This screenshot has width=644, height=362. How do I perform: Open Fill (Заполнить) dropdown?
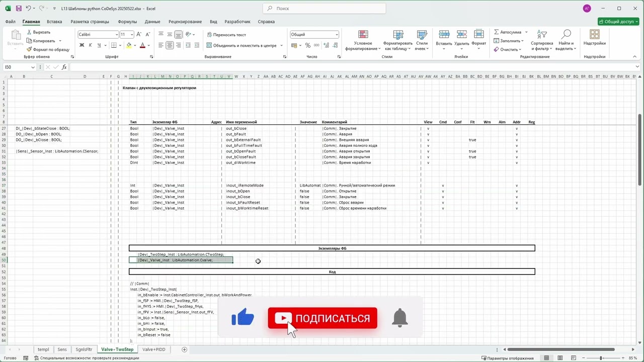(509, 41)
